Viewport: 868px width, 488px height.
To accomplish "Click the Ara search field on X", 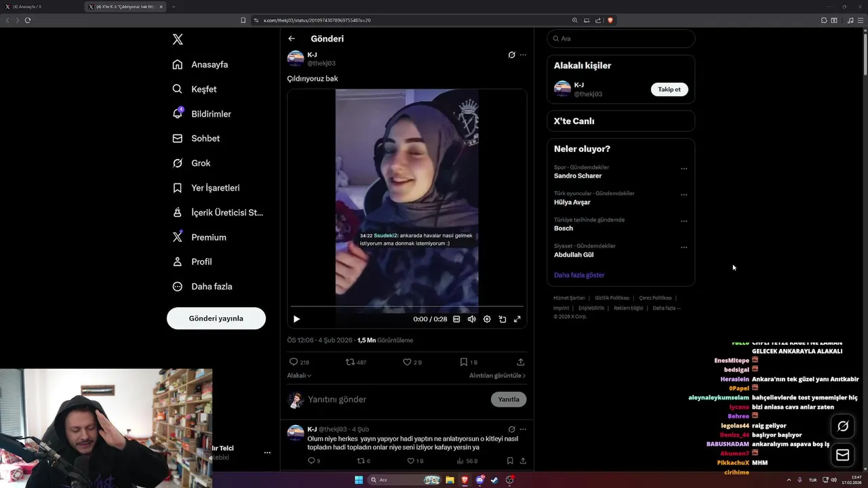I will click(x=621, y=39).
